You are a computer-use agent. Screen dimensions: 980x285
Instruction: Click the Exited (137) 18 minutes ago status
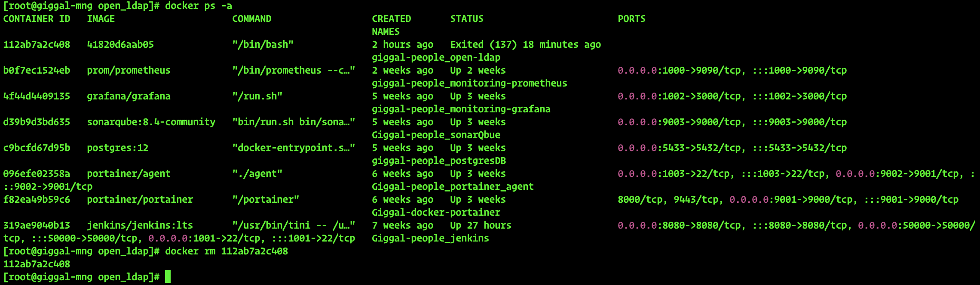tap(525, 45)
